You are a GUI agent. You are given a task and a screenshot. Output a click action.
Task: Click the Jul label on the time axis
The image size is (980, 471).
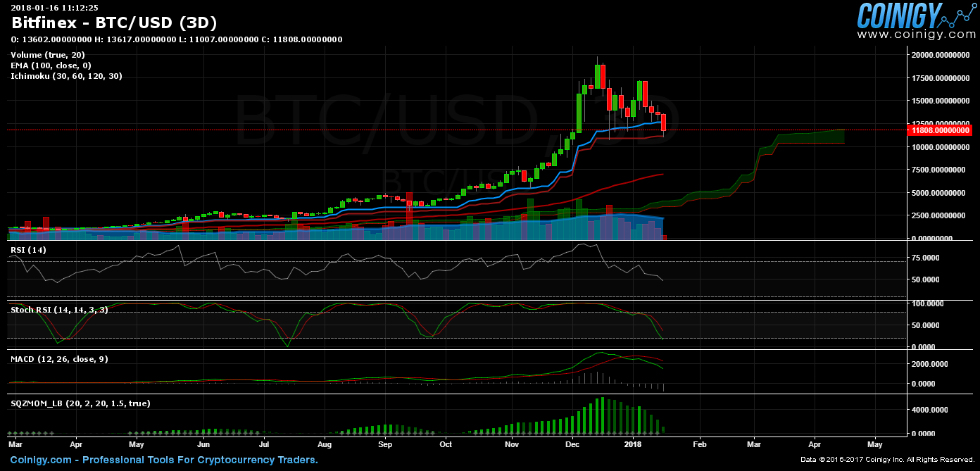click(264, 445)
